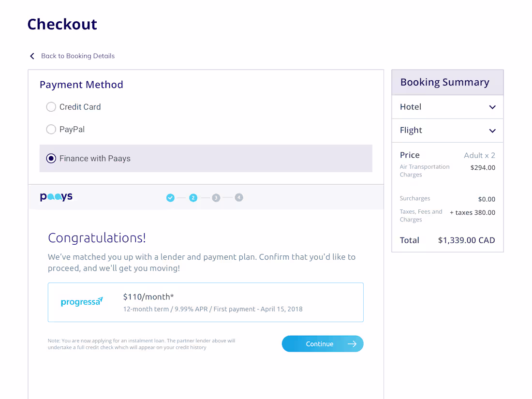Click the Progressa lender logo
This screenshot has height=399, width=532.
(82, 301)
